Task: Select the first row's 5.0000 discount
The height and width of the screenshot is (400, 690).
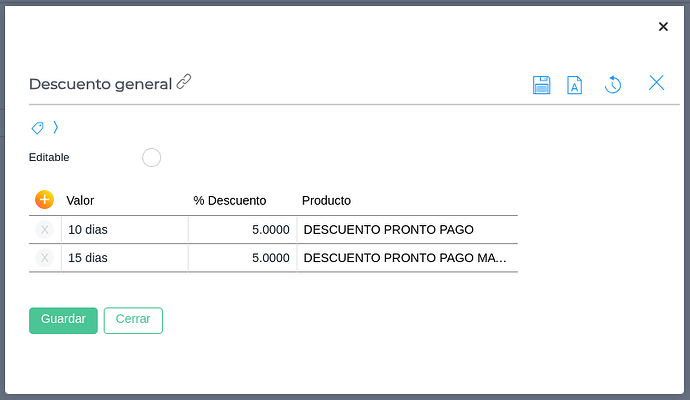Action: tap(243, 230)
